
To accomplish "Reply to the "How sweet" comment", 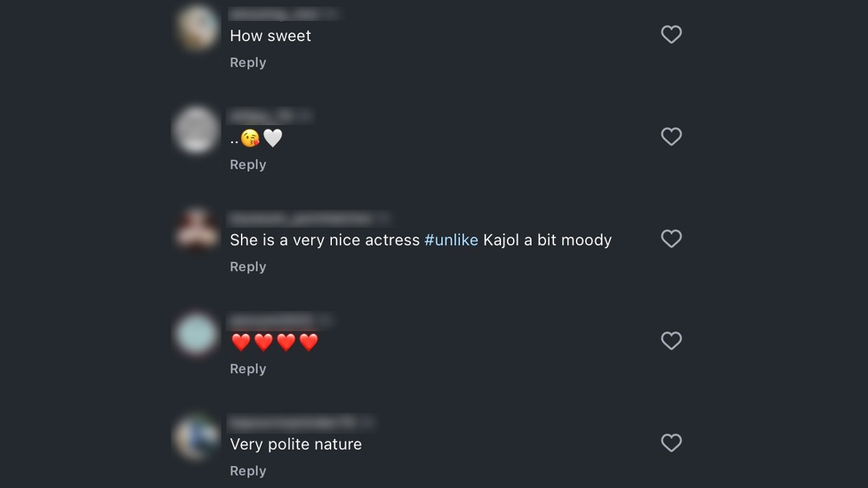I will pyautogui.click(x=248, y=63).
